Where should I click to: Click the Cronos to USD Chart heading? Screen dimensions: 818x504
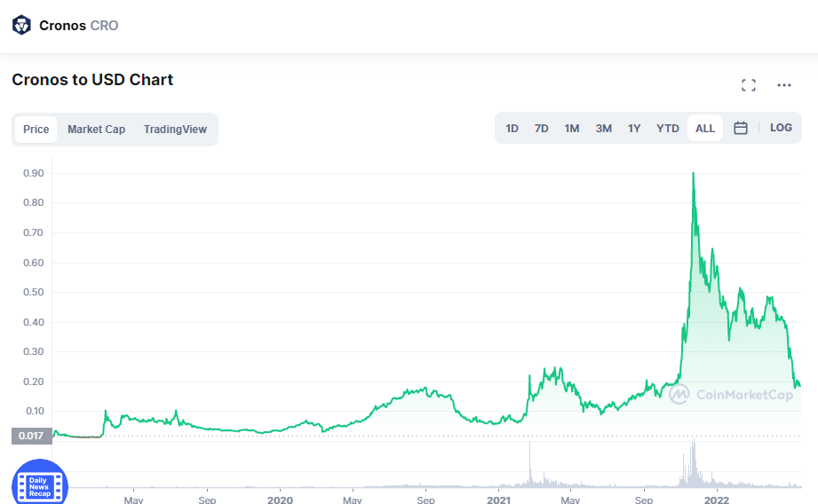pyautogui.click(x=92, y=80)
